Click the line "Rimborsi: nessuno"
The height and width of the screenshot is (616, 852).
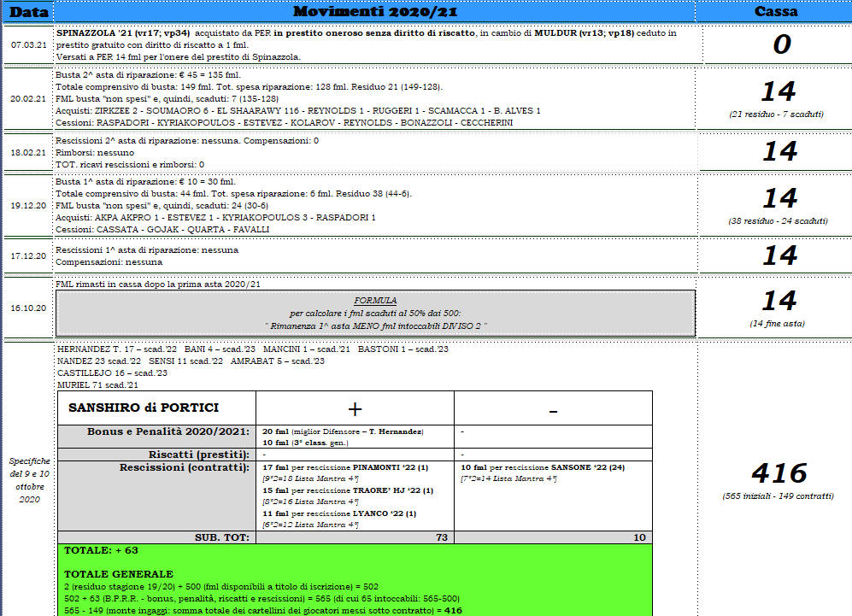95,153
